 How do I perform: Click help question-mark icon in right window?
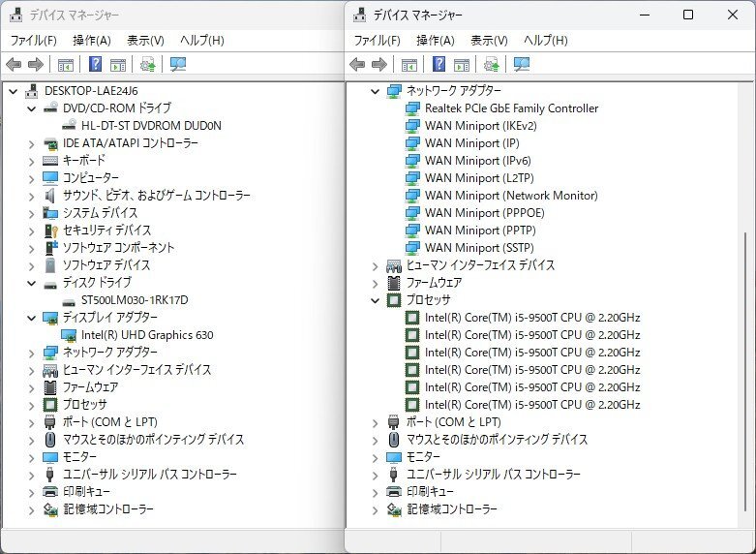click(439, 64)
